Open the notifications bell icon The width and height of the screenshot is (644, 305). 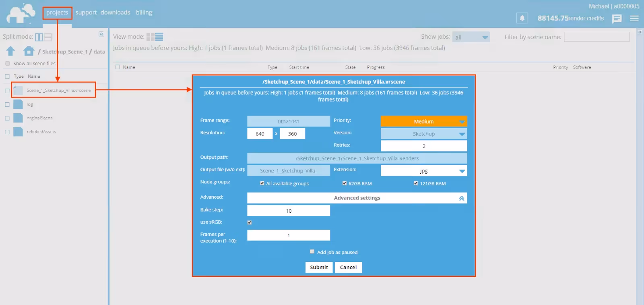522,18
